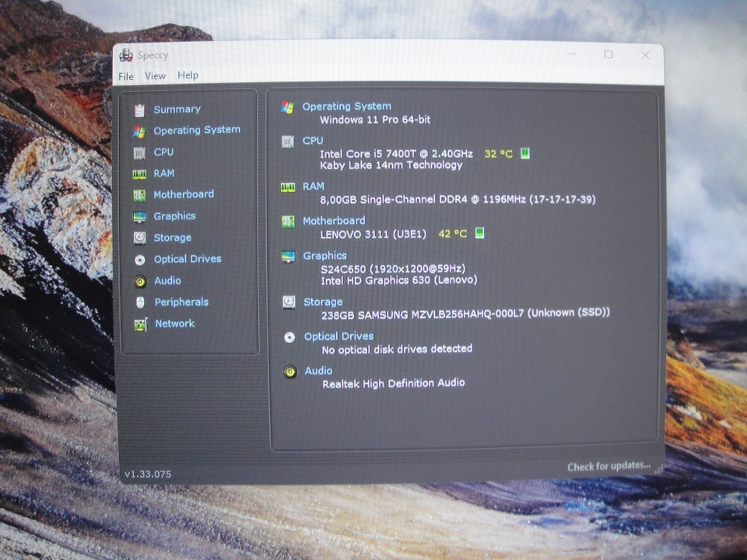Click the Graphics monitor icon in sidebar
Screen dimensions: 747x560
click(x=139, y=217)
